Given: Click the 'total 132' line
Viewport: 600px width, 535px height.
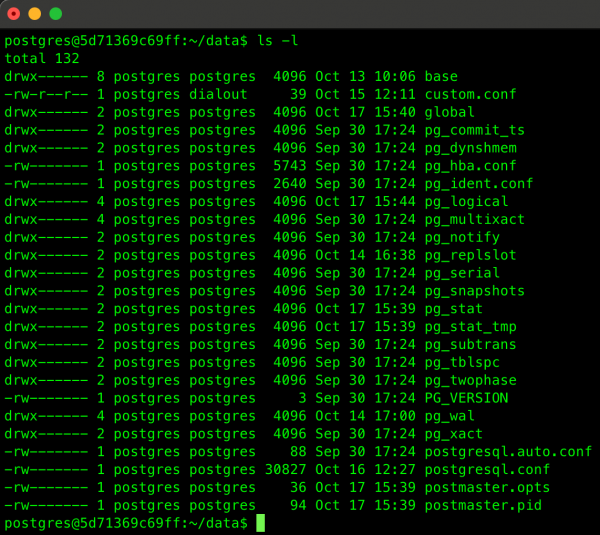Looking at the screenshot, I should point(41,58).
